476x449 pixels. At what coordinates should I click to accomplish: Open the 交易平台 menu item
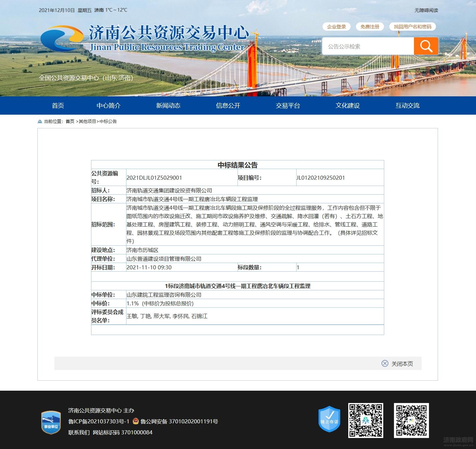click(288, 106)
